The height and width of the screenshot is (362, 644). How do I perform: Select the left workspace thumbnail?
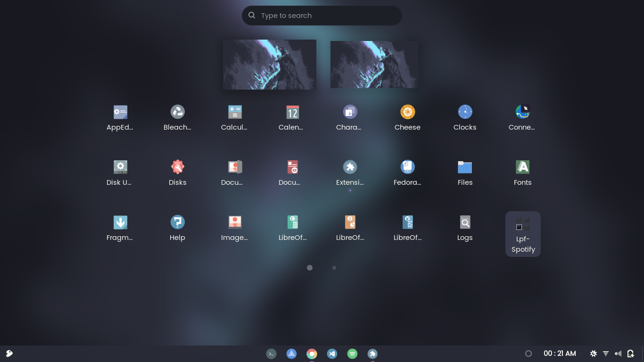pyautogui.click(x=269, y=64)
